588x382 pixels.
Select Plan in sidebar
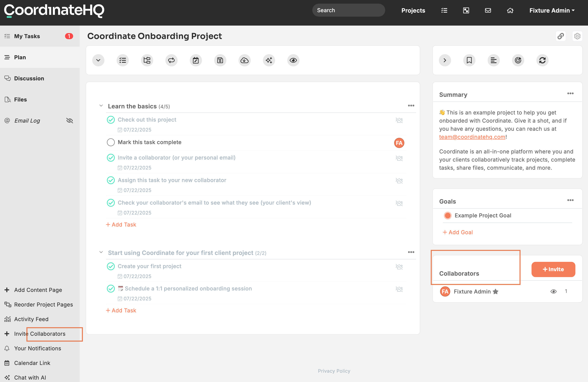coord(40,57)
